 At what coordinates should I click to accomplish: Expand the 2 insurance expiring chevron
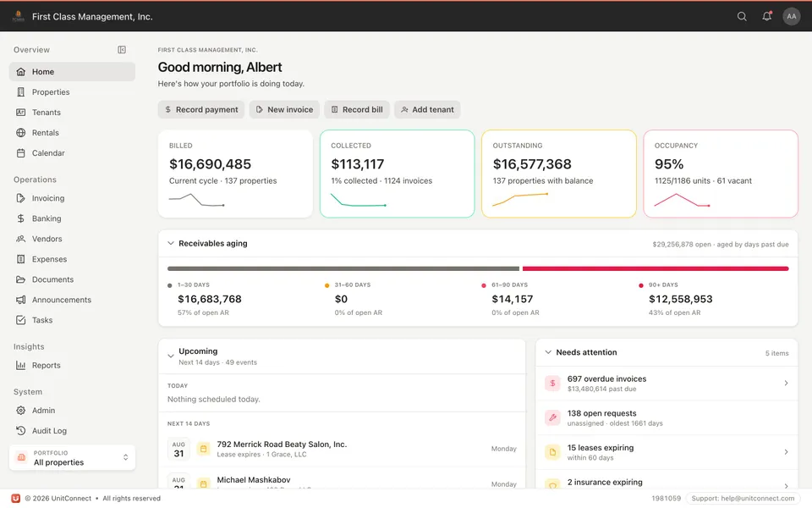tap(786, 486)
